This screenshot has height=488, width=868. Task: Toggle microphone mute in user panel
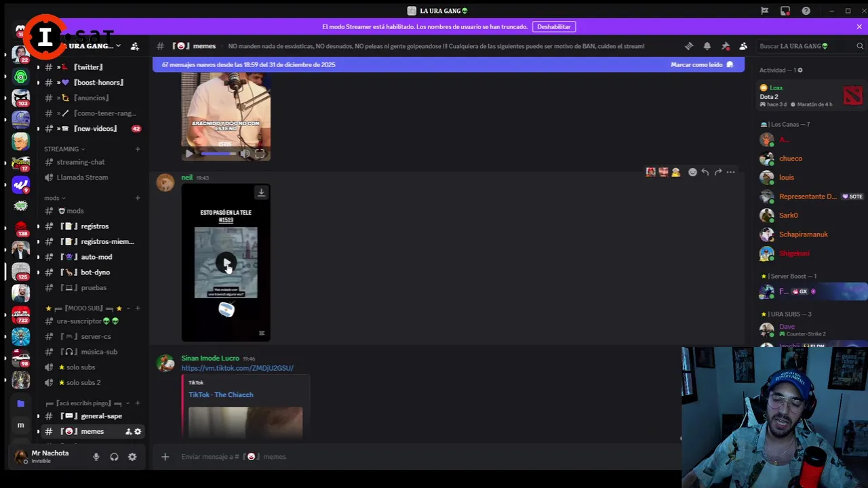[96, 457]
